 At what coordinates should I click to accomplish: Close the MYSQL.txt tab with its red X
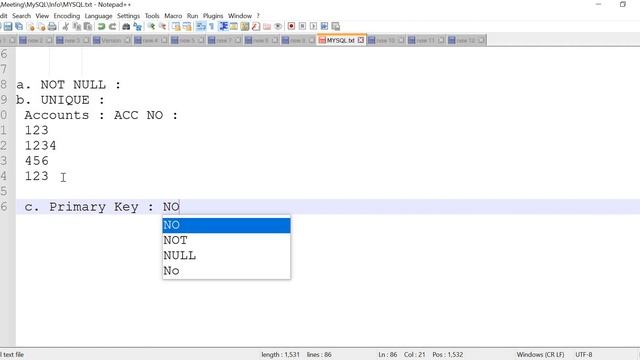click(x=361, y=40)
